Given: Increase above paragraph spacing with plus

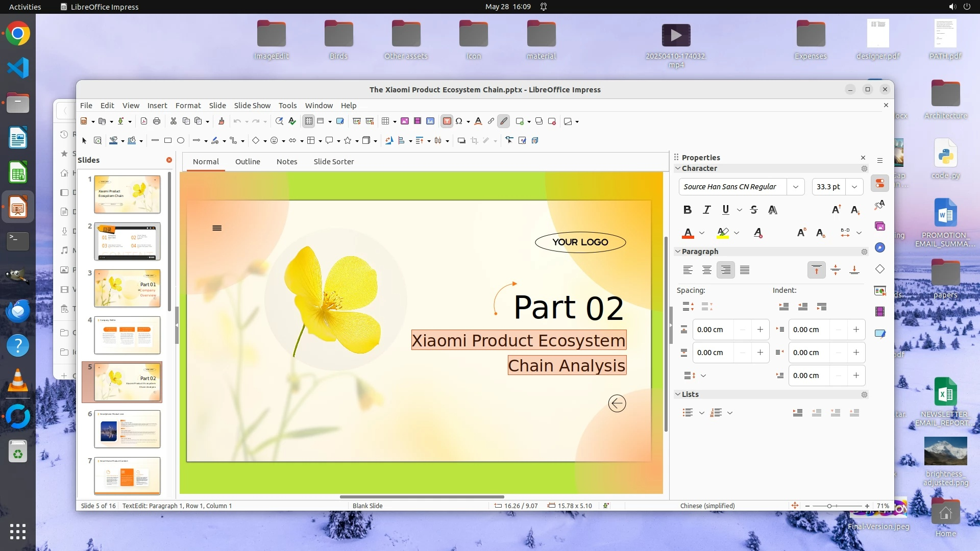Looking at the screenshot, I should tap(760, 330).
